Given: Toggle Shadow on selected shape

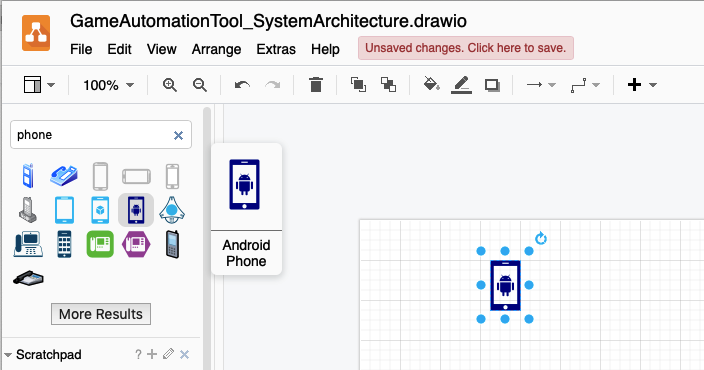Looking at the screenshot, I should pos(492,85).
